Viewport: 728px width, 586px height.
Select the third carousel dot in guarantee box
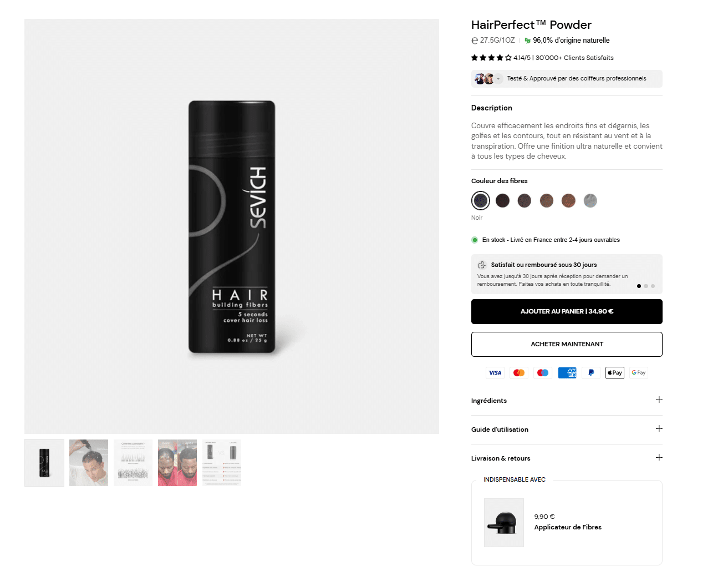tap(653, 286)
